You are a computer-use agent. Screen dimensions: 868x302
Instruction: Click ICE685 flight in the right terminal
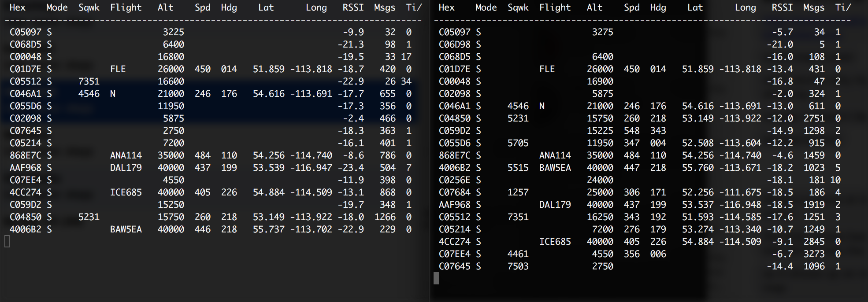pyautogui.click(x=555, y=242)
